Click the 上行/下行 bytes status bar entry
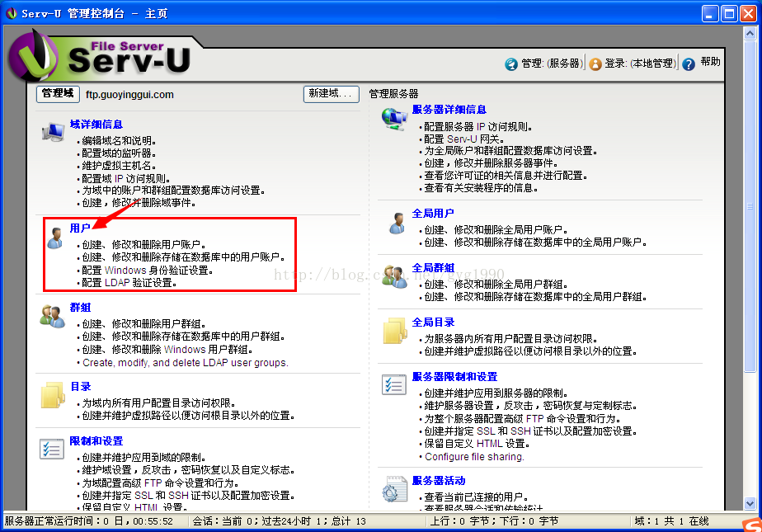762x532 pixels. 494,521
